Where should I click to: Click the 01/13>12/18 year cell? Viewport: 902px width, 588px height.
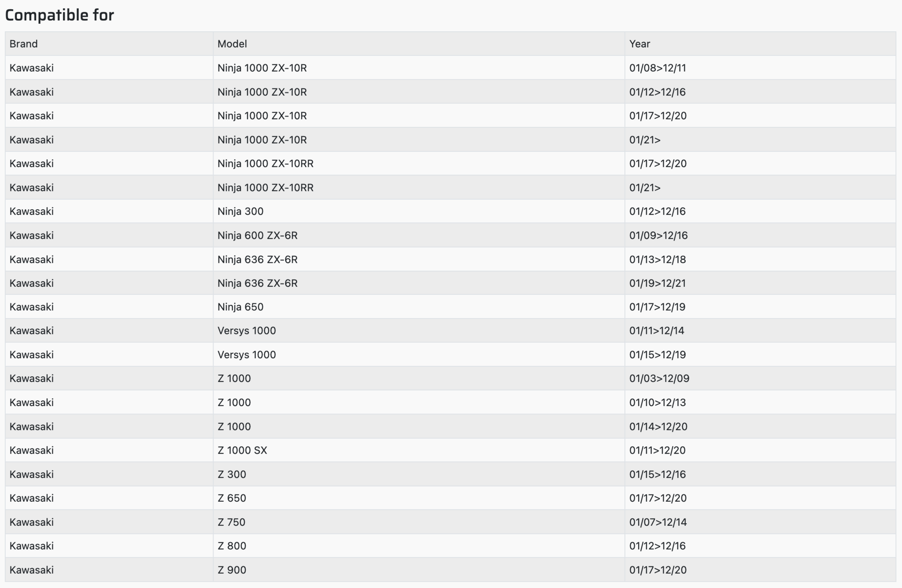tap(658, 259)
